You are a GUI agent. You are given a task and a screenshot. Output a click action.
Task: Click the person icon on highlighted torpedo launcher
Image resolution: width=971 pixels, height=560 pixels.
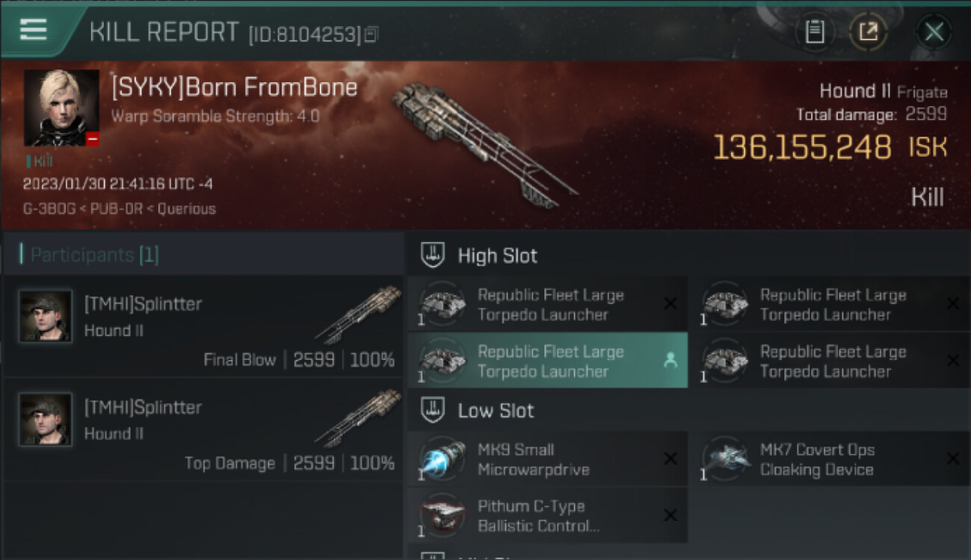(x=670, y=361)
